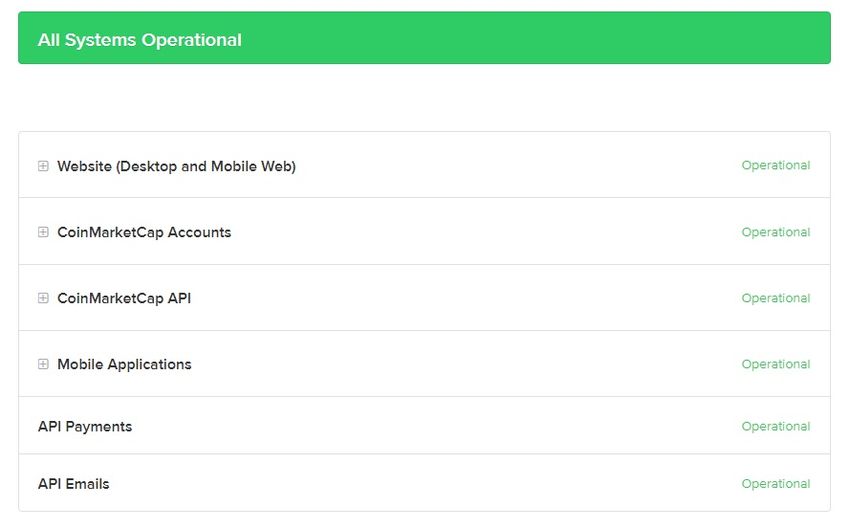Select the API Emails component name
This screenshot has height=529, width=850.
[74, 484]
